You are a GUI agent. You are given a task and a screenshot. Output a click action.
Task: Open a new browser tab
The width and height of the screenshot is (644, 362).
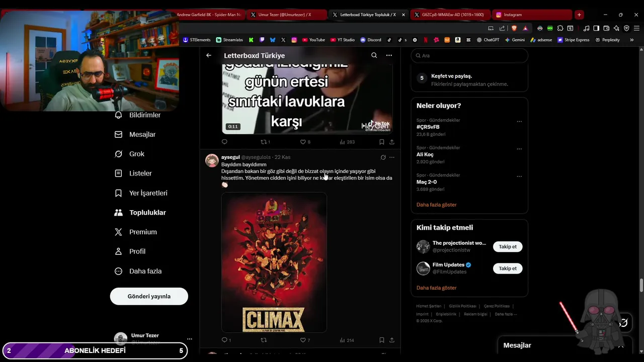point(579,15)
